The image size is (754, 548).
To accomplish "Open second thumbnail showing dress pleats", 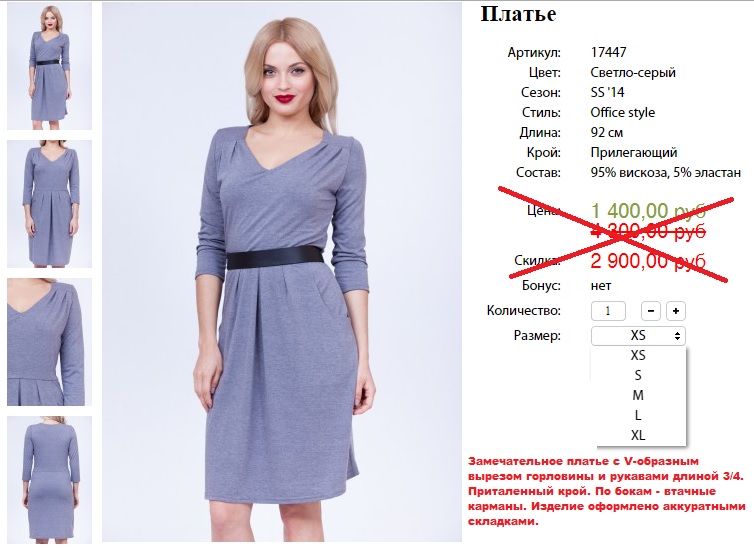I will (x=50, y=204).
